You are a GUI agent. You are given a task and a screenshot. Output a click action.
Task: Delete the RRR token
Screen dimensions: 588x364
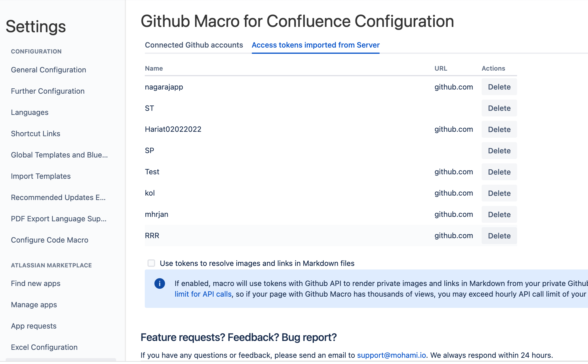point(499,236)
